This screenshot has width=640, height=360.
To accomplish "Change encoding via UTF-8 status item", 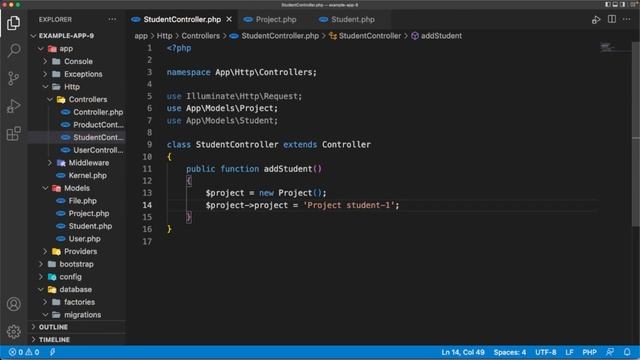I will pos(546,352).
